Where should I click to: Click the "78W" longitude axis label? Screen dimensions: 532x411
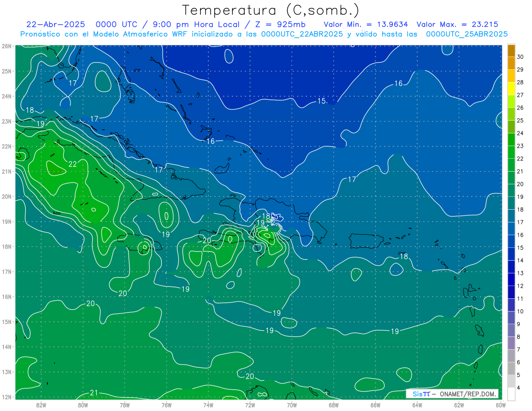click(125, 405)
